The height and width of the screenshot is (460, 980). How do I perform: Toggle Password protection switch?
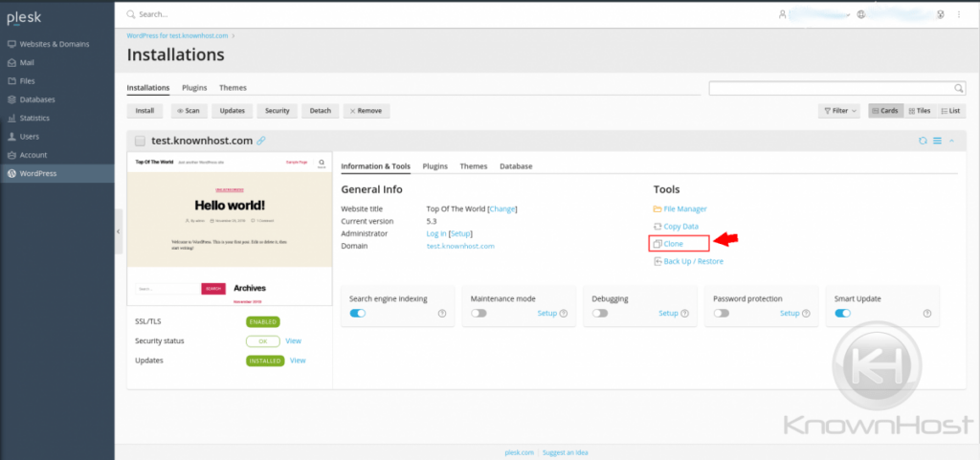click(722, 314)
